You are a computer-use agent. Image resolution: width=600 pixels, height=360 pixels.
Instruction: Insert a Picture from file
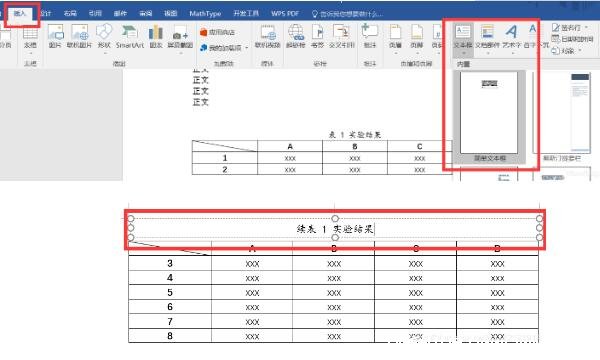click(55, 37)
